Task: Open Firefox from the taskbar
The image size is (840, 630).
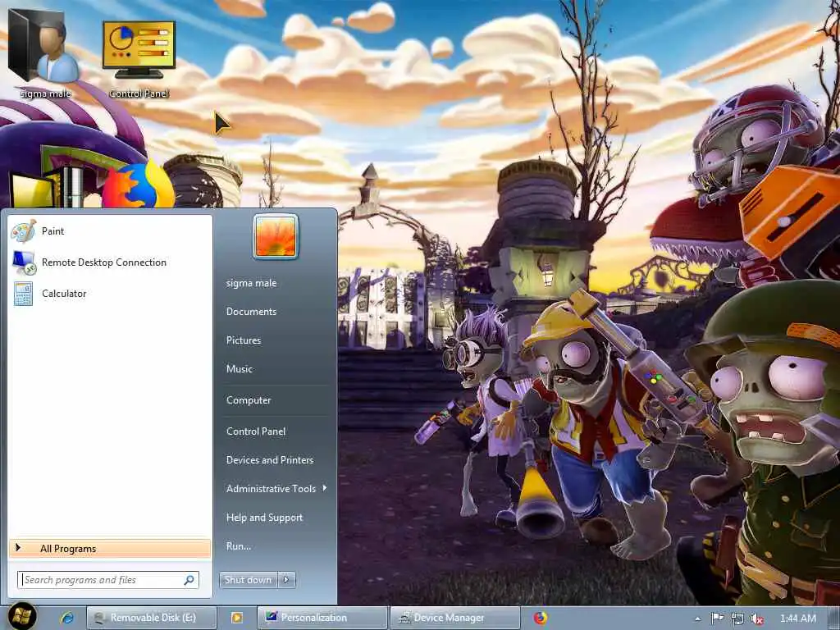Action: [x=541, y=618]
